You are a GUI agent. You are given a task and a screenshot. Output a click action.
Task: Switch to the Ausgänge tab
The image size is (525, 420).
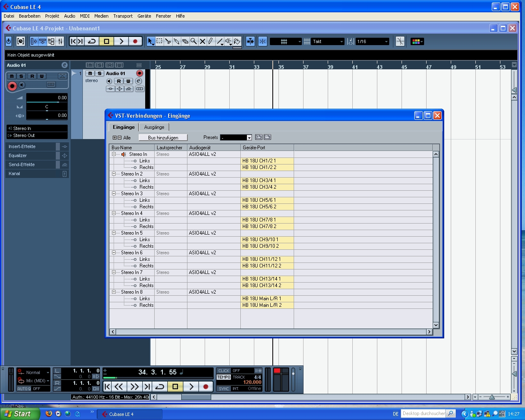point(154,127)
